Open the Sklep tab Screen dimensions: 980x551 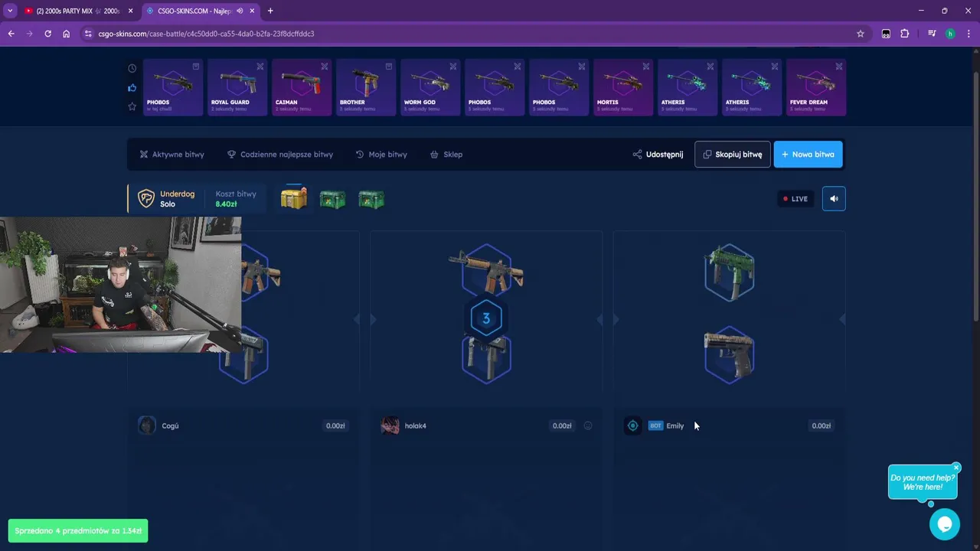[x=446, y=155]
